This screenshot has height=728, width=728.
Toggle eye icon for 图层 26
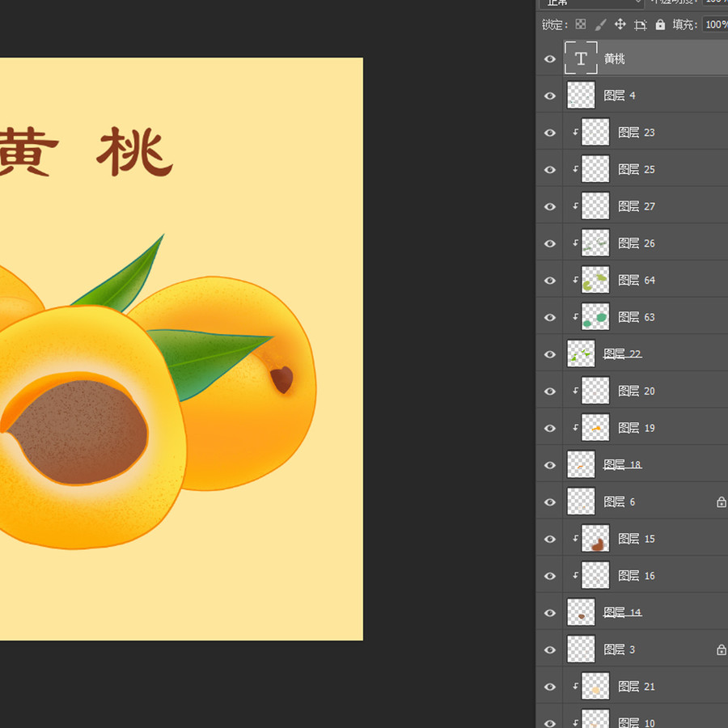[550, 243]
